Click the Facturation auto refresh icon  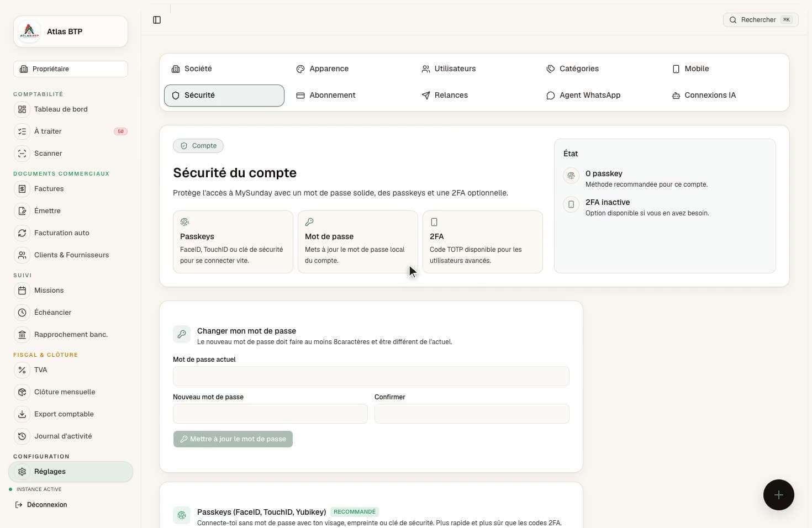22,233
